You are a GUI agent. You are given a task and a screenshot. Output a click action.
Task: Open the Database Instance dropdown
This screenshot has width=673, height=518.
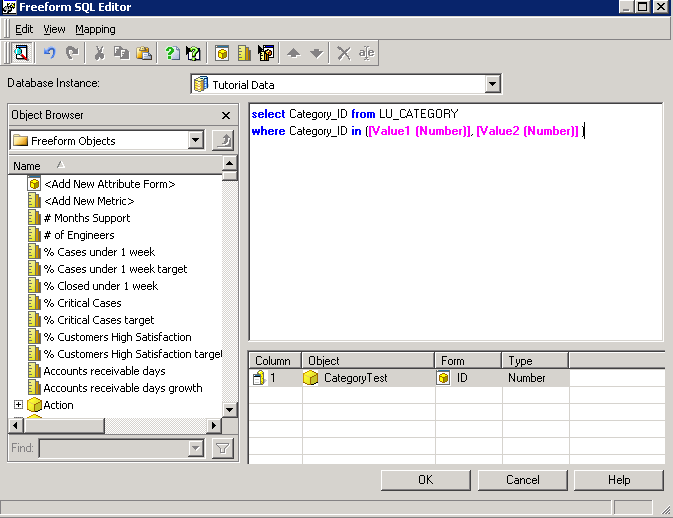coord(492,85)
